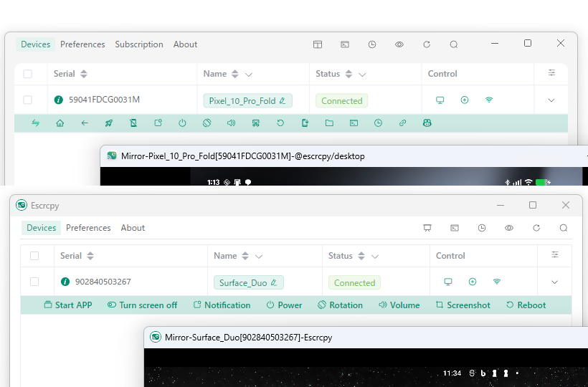
Task: Click the Turn screen off button
Action: [142, 305]
